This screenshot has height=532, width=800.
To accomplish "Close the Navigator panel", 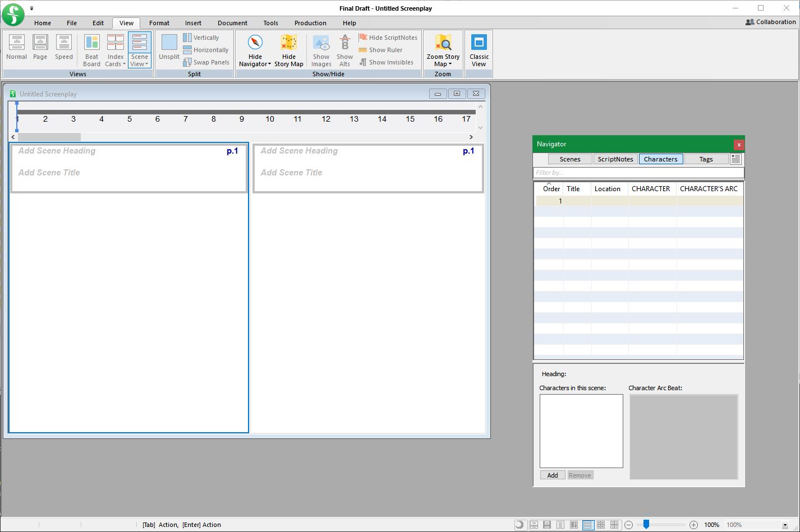I will coord(739,145).
